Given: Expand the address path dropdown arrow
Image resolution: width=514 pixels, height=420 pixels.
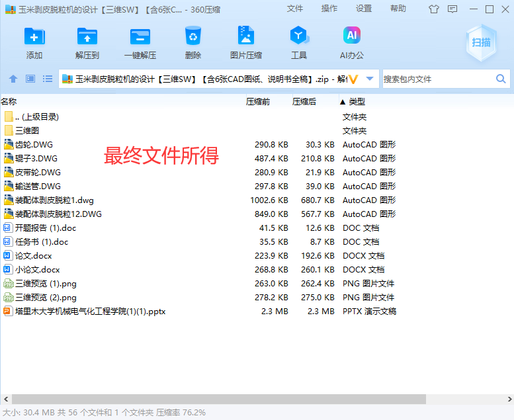Looking at the screenshot, I should coord(370,79).
